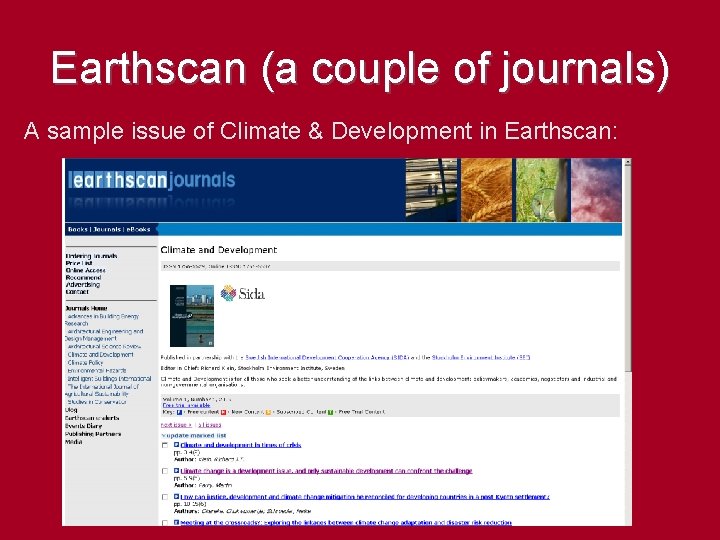This screenshot has height=540, width=720.
Task: Open article 'How can justice, development and climate change mitigation...'
Action: pos(365,496)
